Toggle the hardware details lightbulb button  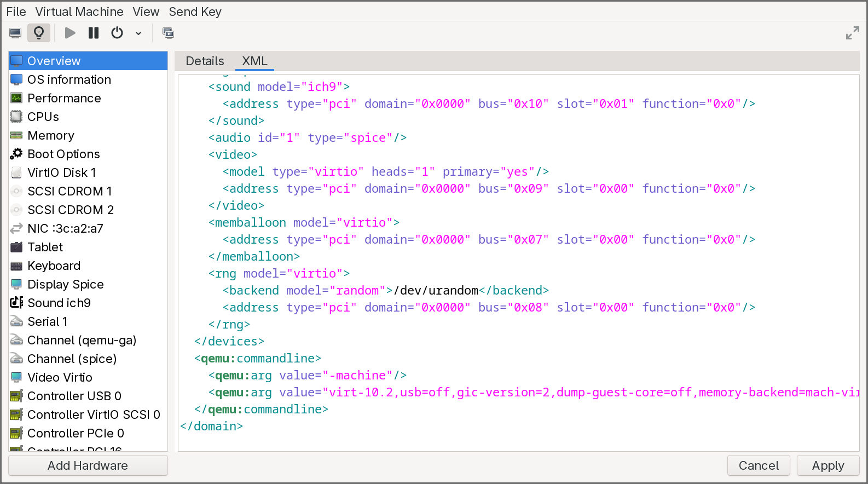39,33
